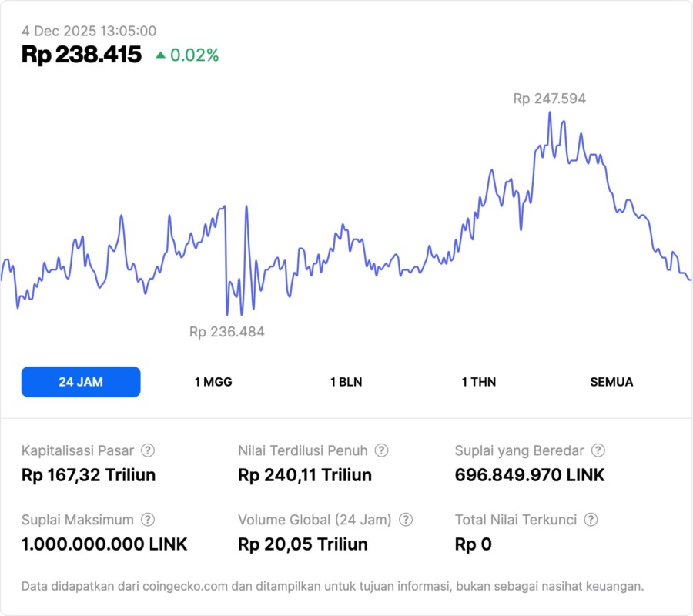Click the current price Rp 238.415

[x=82, y=55]
